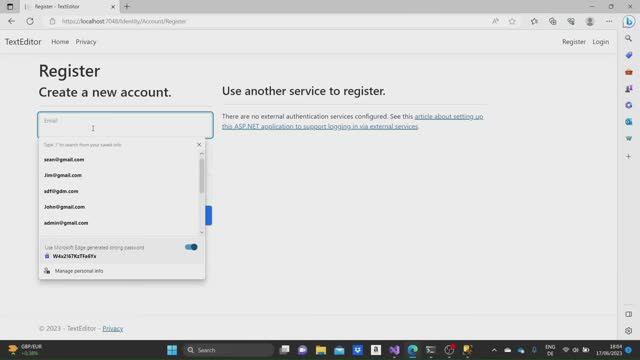Open the Edge sidebar search icon

click(x=629, y=38)
